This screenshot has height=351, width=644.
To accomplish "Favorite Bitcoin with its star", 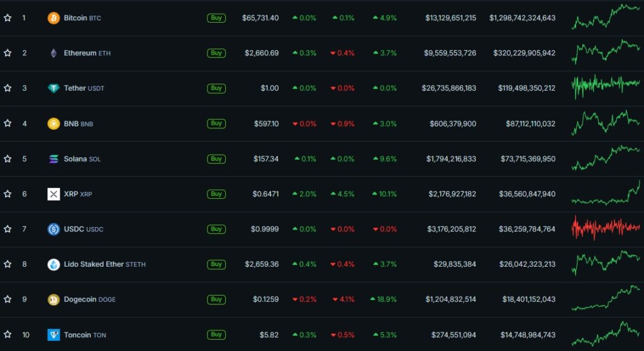I will pyautogui.click(x=8, y=18).
